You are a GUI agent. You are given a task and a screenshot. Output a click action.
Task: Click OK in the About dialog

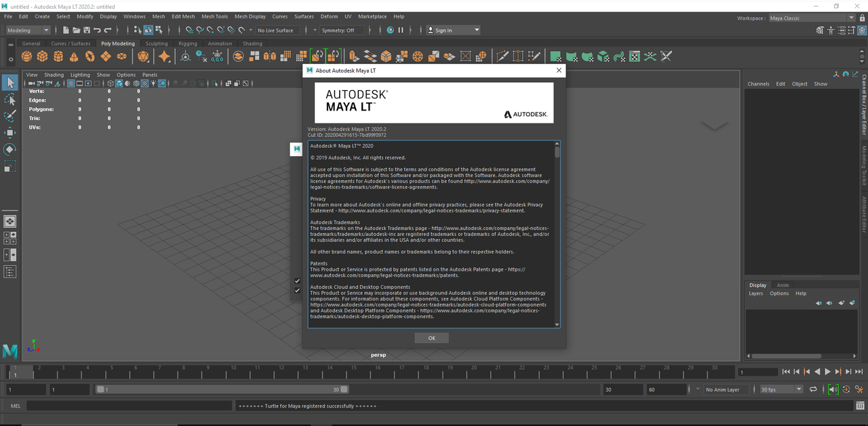432,338
